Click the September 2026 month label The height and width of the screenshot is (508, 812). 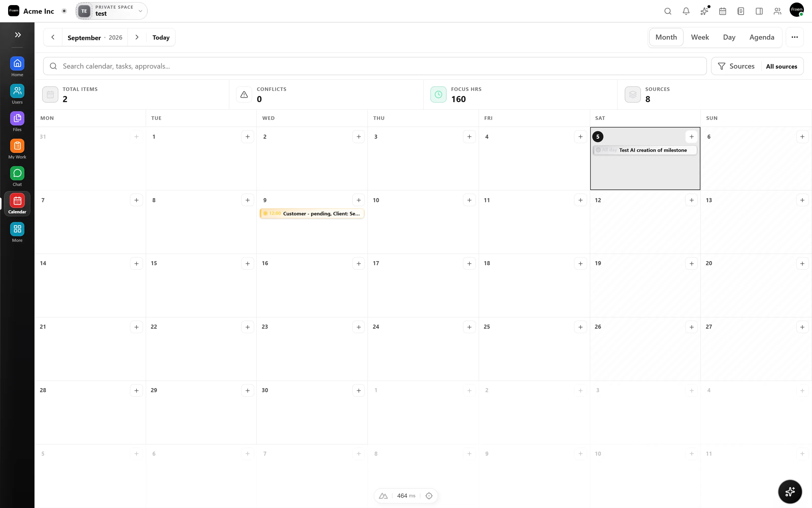[x=95, y=37]
